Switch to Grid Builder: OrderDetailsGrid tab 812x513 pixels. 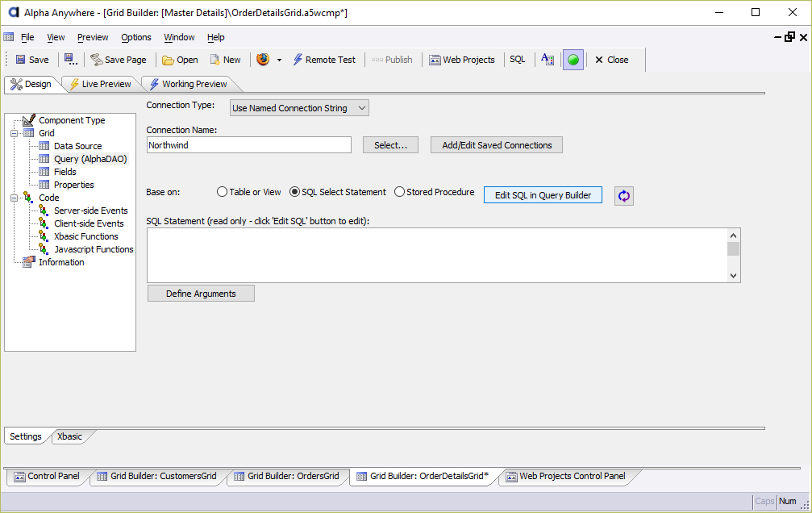(x=423, y=476)
